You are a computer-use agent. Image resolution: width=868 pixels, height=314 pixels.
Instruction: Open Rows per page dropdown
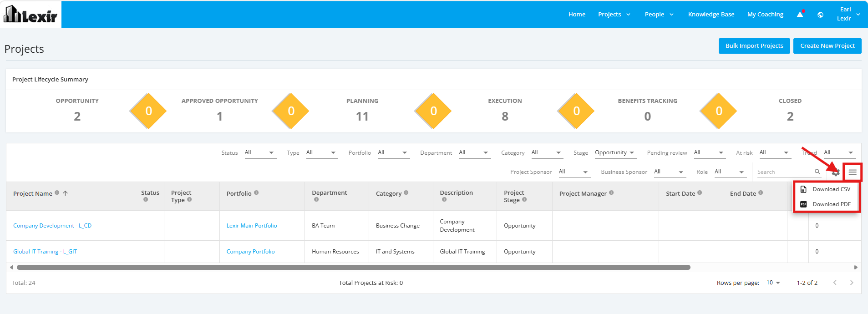point(773,283)
